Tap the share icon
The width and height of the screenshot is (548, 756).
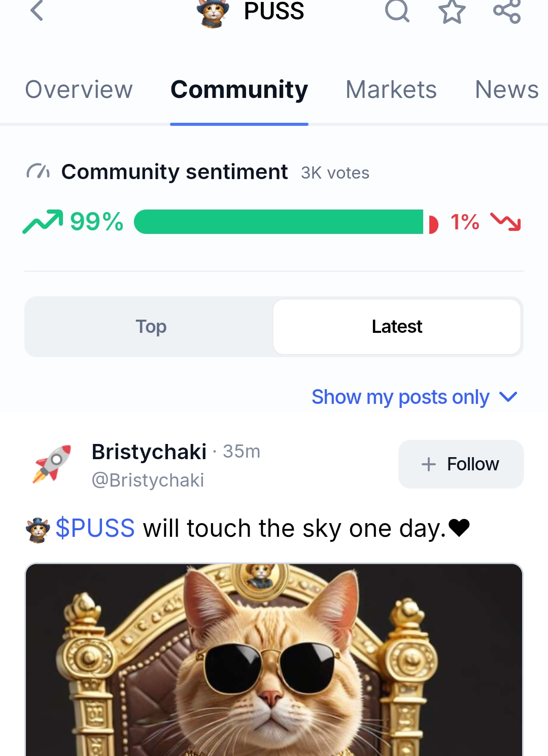tap(507, 11)
